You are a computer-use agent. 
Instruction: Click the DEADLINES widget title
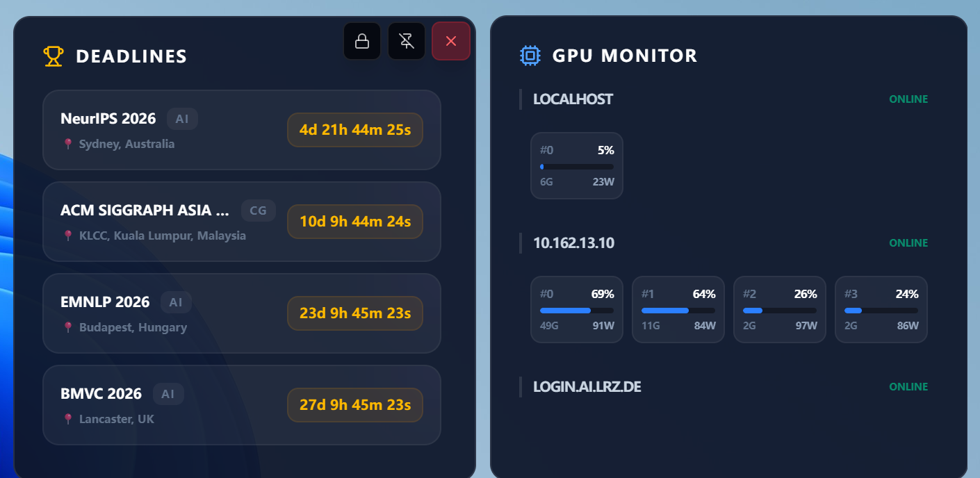coord(131,56)
